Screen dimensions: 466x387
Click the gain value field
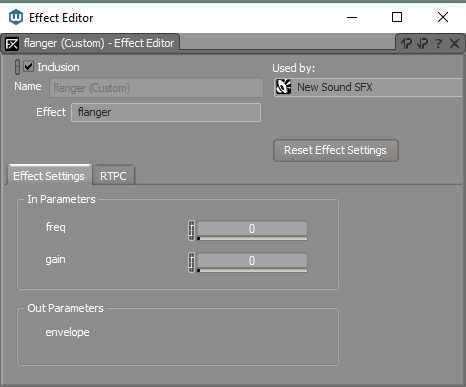(x=252, y=261)
